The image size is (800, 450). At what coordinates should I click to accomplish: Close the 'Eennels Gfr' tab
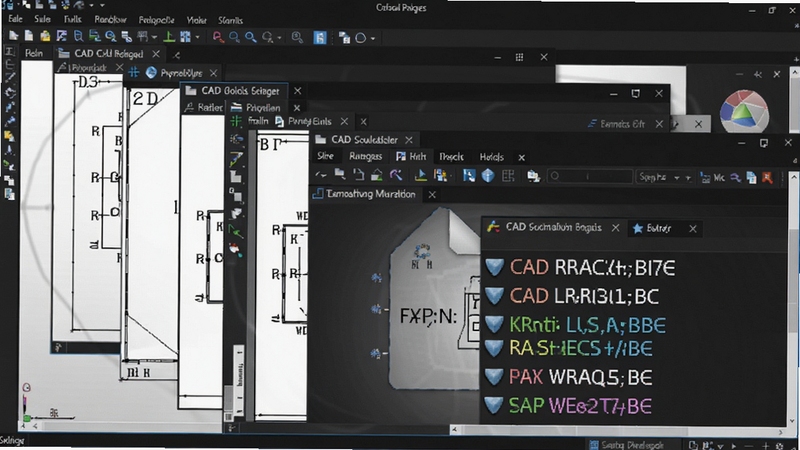(659, 124)
